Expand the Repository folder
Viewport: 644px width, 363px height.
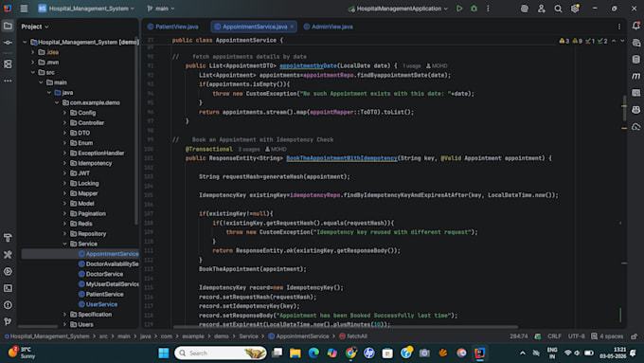[64, 233]
